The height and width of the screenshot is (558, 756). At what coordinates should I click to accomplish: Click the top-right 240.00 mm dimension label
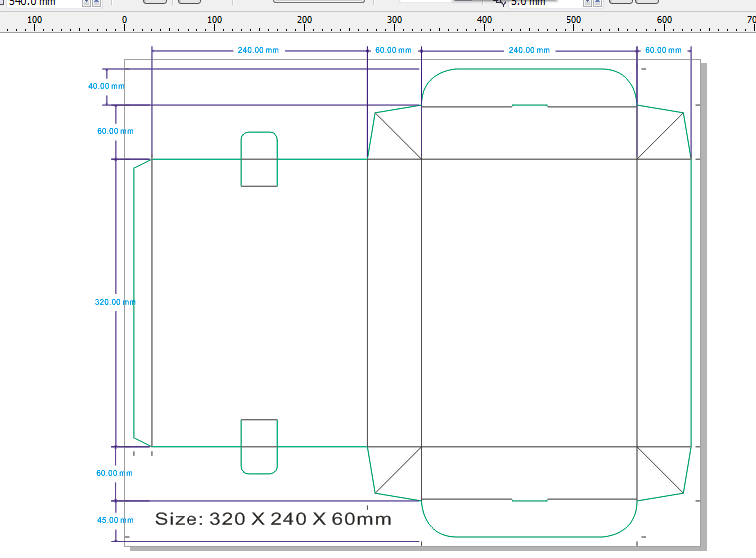[x=529, y=50]
